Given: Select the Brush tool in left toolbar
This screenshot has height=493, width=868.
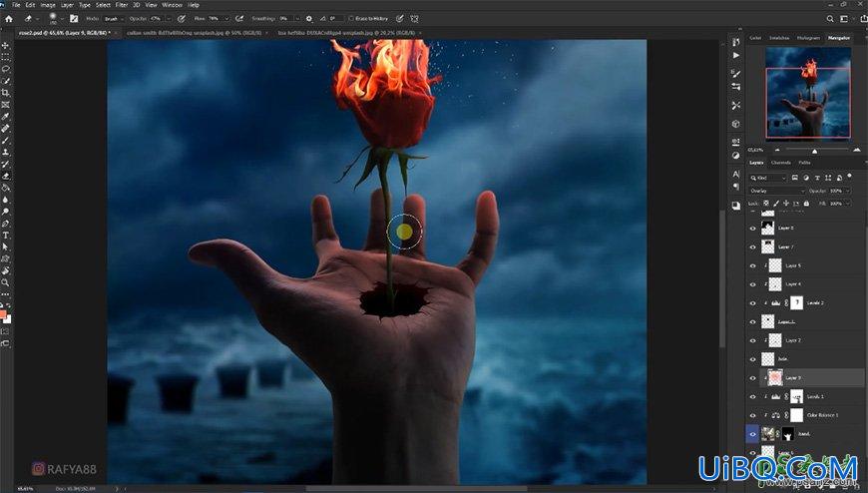Looking at the screenshot, I should [6, 140].
